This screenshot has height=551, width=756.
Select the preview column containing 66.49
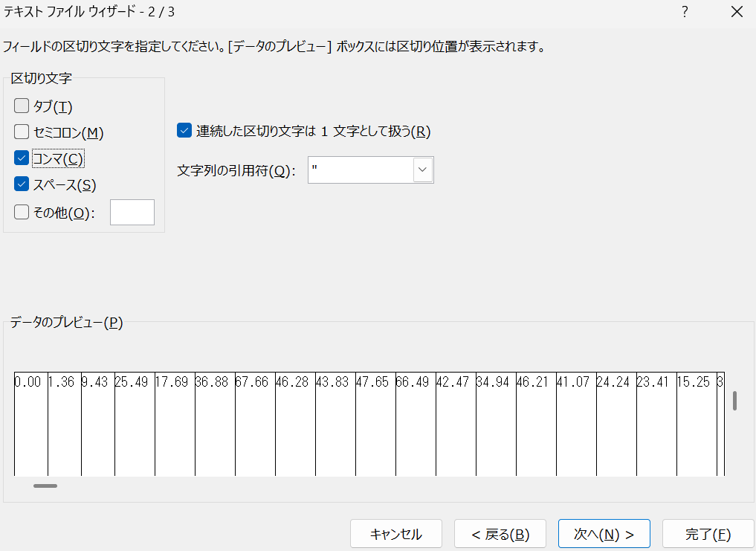pyautogui.click(x=416, y=424)
